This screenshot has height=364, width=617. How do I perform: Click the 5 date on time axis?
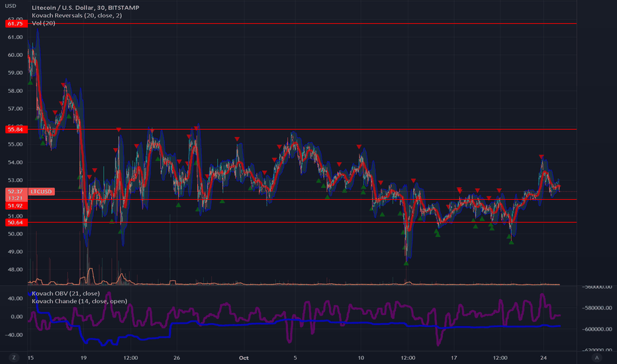click(295, 357)
